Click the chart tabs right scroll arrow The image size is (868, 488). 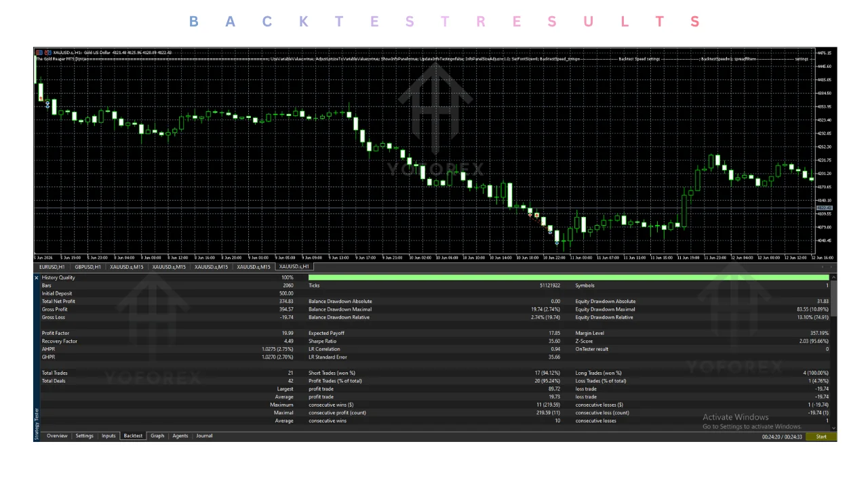[x=831, y=267]
